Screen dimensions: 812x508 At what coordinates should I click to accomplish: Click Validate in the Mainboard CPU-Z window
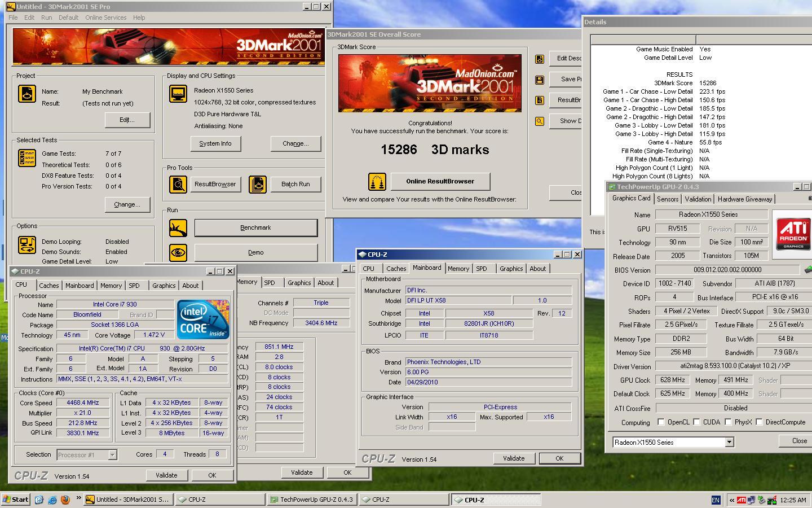[x=514, y=458]
